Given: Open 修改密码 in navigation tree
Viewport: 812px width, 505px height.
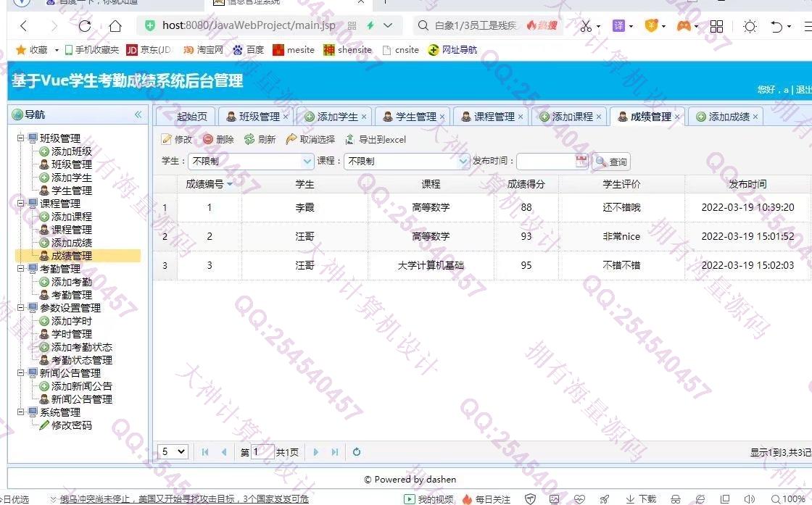Looking at the screenshot, I should pos(72,425).
